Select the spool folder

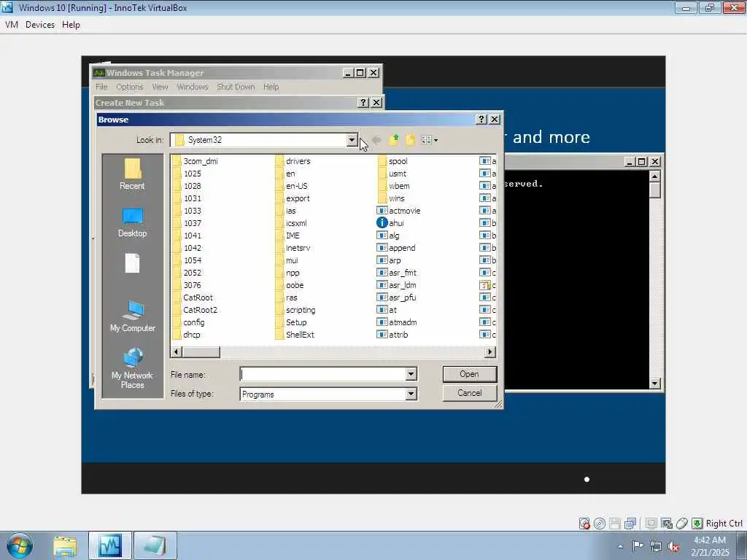click(x=392, y=161)
